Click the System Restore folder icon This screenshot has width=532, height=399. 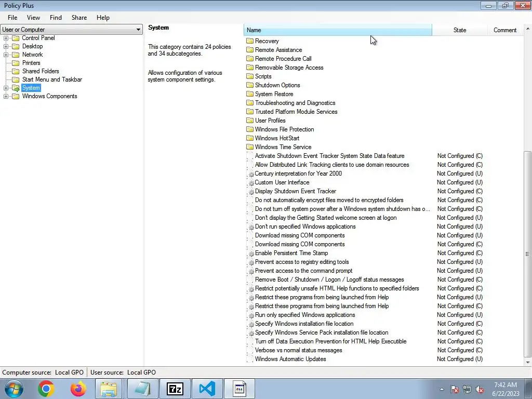coord(250,94)
